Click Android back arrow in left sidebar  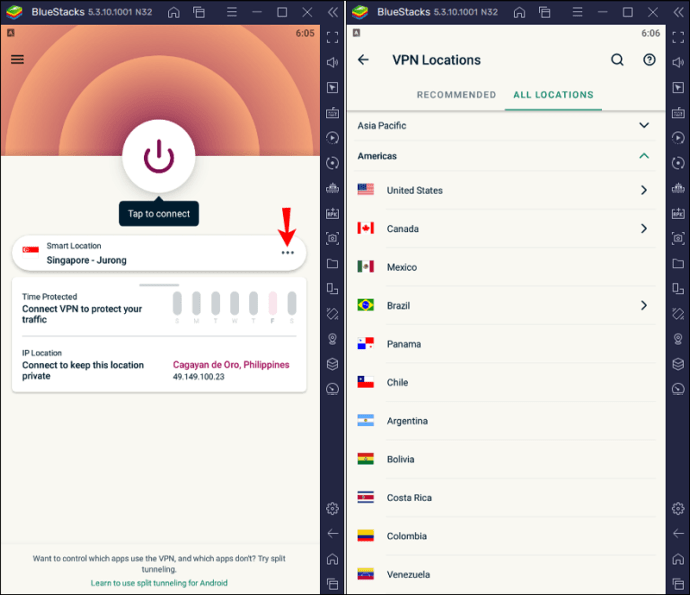332,534
